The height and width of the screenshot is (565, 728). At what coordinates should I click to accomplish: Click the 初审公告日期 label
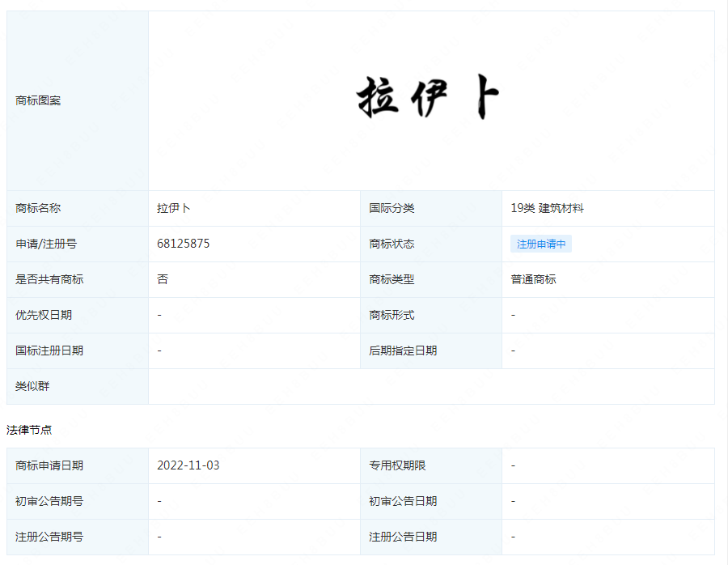(403, 501)
